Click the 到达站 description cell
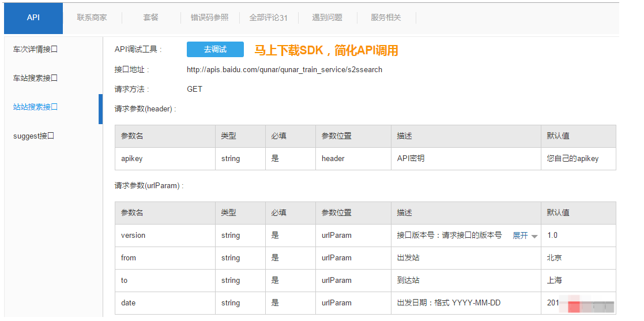Image resolution: width=644 pixels, height=321 pixels. tap(466, 281)
